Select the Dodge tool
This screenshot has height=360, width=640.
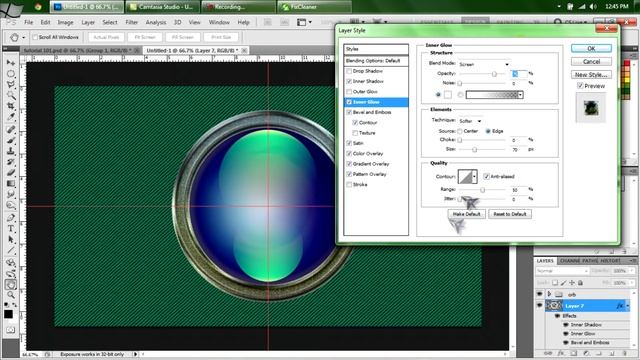[x=11, y=205]
